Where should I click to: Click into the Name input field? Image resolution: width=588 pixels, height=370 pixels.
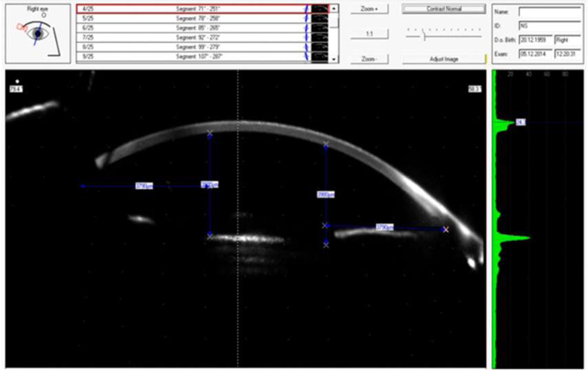coord(550,11)
